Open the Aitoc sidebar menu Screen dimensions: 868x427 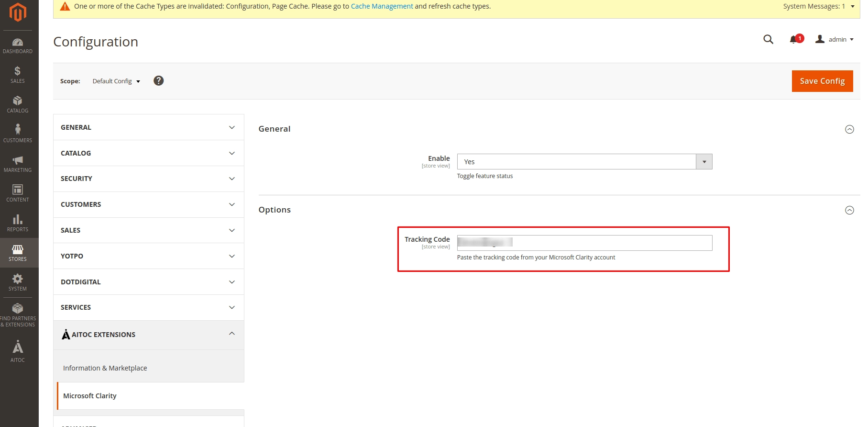click(18, 352)
